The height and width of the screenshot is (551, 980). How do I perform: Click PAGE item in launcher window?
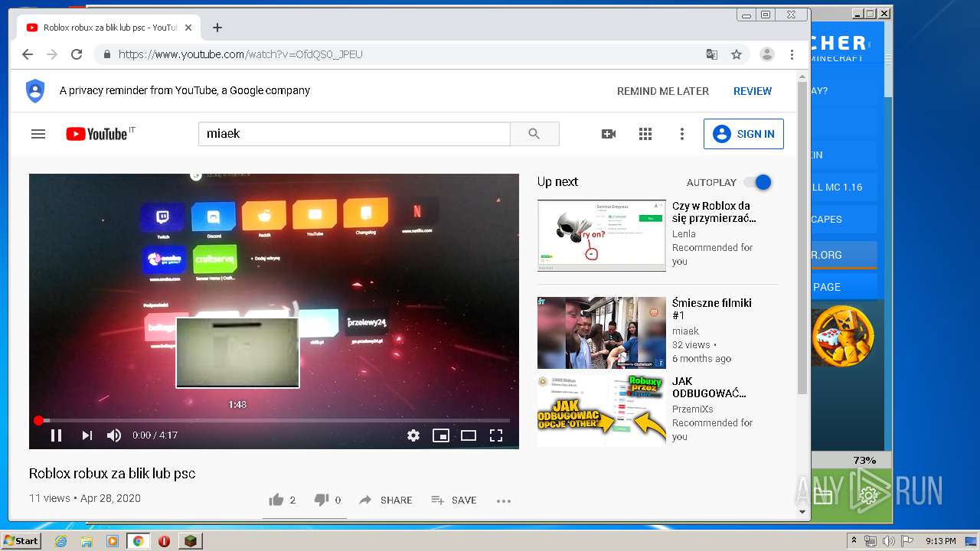coord(843,287)
